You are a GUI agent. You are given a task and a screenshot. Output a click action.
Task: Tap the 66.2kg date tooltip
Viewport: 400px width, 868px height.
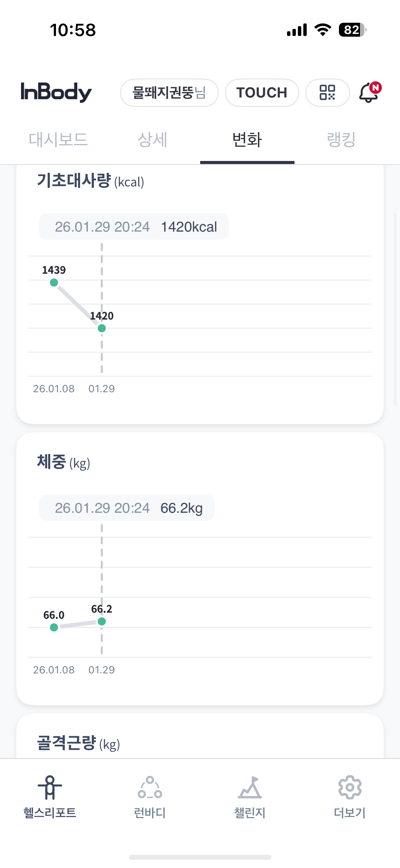127,508
